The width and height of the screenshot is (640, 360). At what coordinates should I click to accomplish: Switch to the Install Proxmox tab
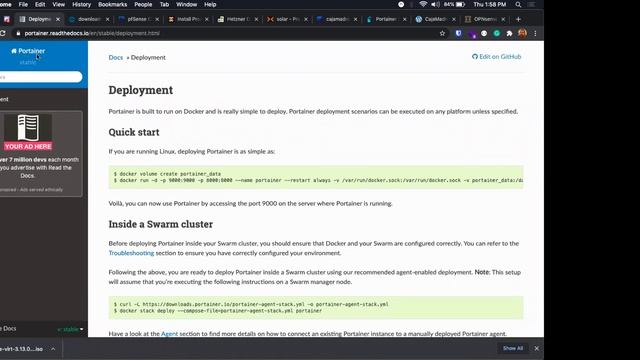coord(188,19)
